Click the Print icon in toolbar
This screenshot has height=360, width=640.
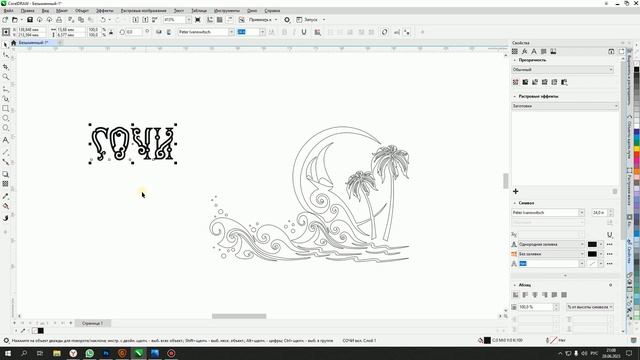click(x=59, y=20)
